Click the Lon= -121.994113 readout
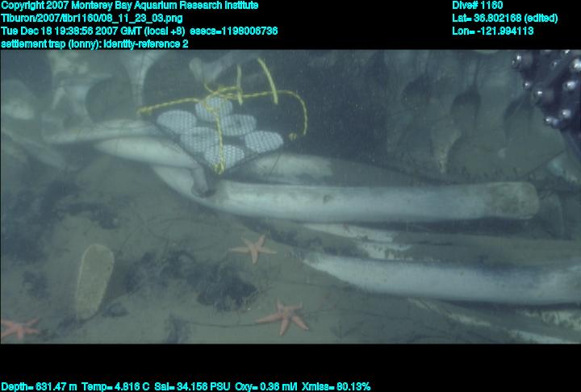Screen dimensions: 581x392 pos(493,31)
